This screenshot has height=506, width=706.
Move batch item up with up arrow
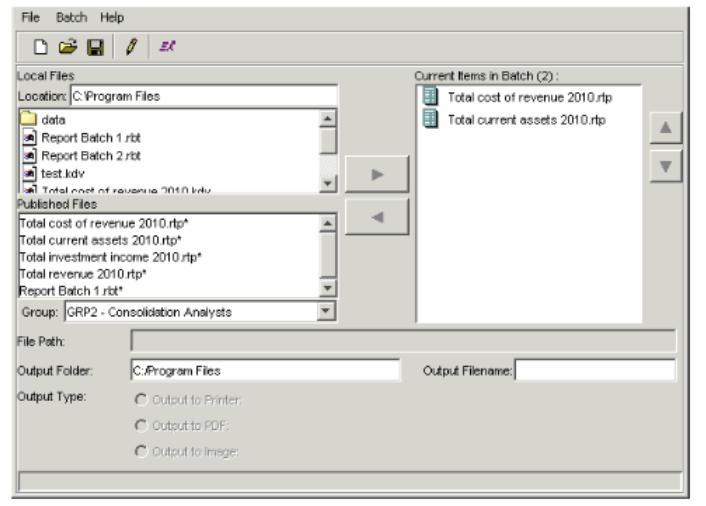[665, 127]
